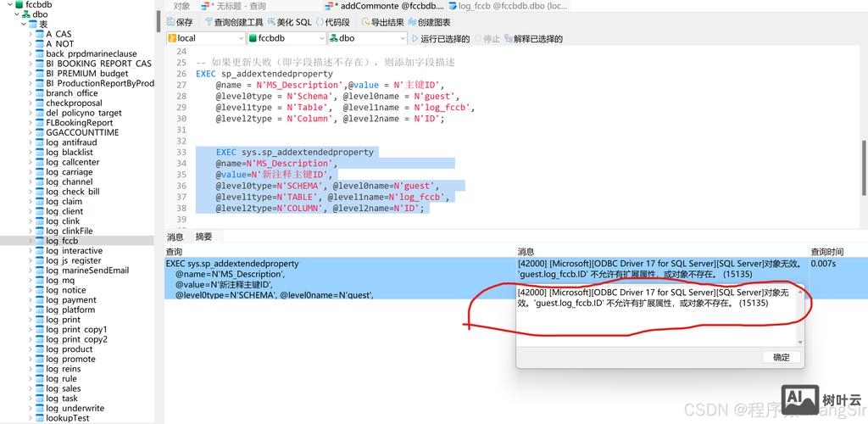Switch to the log_fccb @fccbdb.dbo tab
This screenshot has height=424, width=868.
pos(507,6)
